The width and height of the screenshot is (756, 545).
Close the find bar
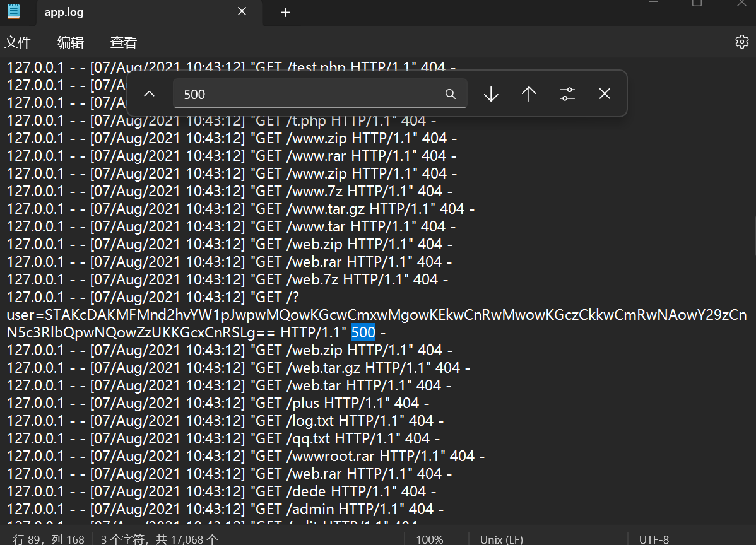tap(605, 94)
